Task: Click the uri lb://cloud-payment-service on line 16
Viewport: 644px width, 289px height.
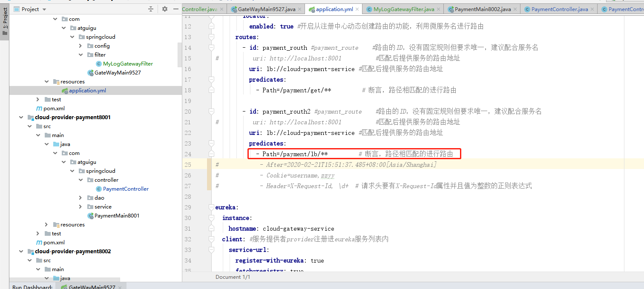Action: point(302,69)
